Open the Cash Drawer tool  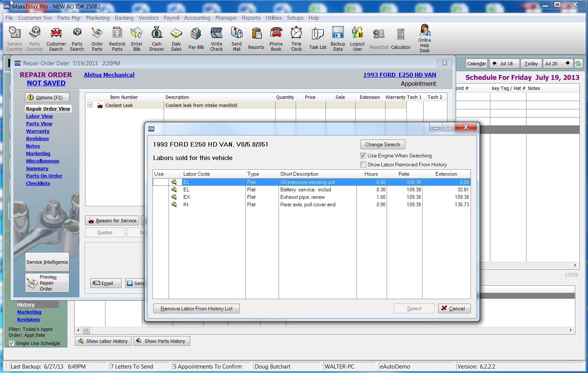click(x=157, y=38)
